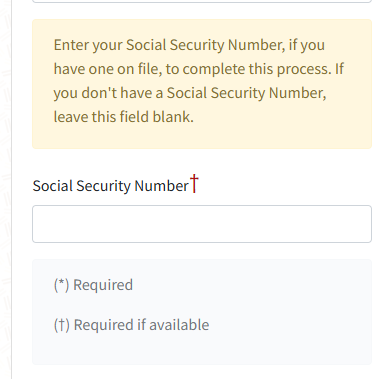The width and height of the screenshot is (384, 379).
Task: Click the Social Security Number input field
Action: coord(202,224)
